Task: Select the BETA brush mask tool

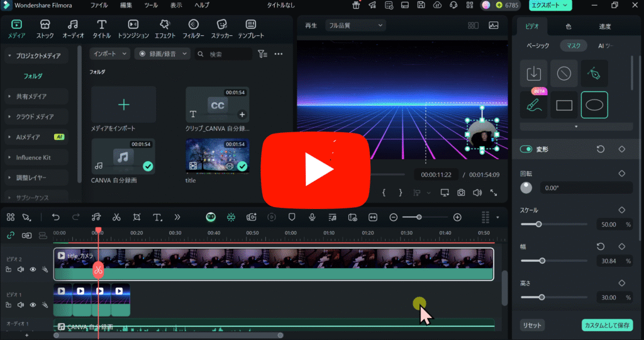Action: pos(533,105)
